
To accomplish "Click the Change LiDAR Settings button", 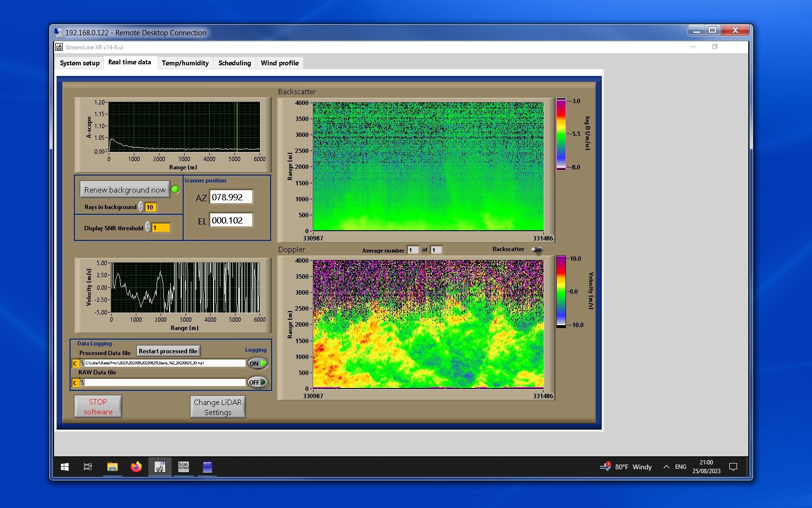I will click(217, 407).
